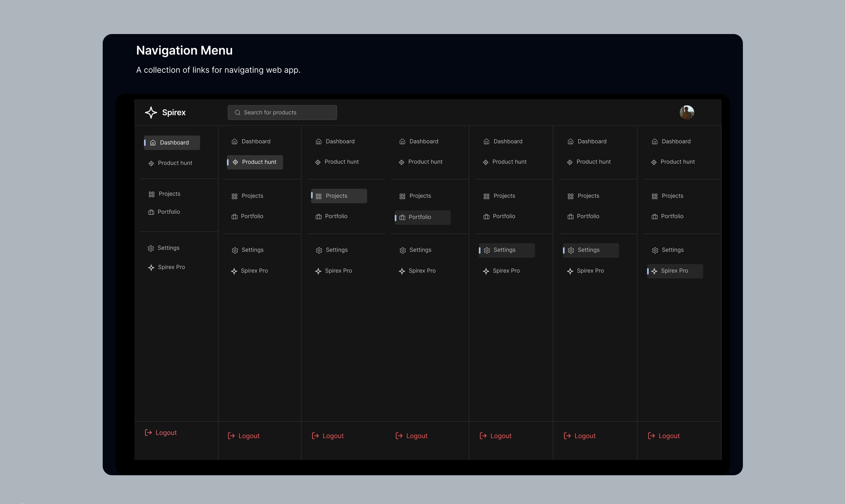845x504 pixels.
Task: Click sparkle icon of highlighted Spirex Pro item
Action: click(x=654, y=271)
